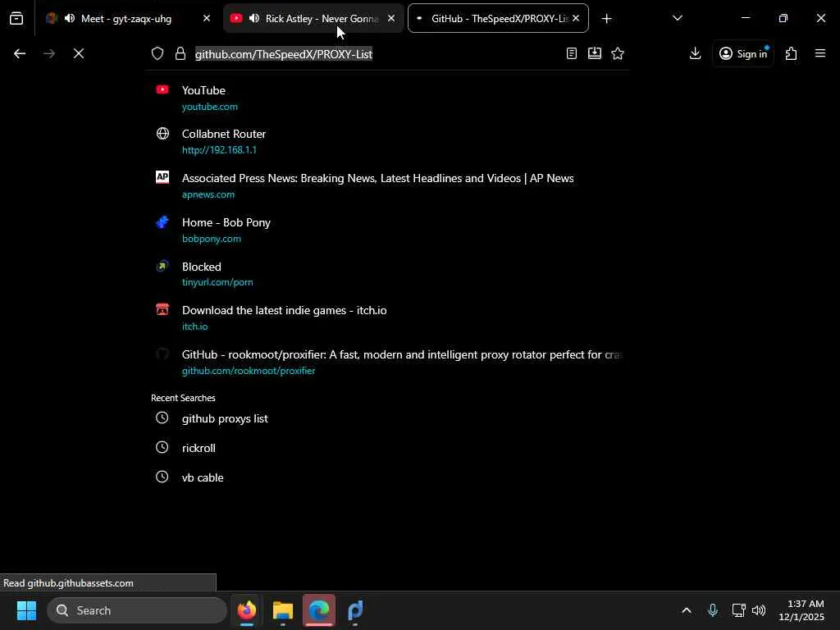This screenshot has height=630, width=840.
Task: Open a new tab with plus button
Action: pyautogui.click(x=606, y=19)
